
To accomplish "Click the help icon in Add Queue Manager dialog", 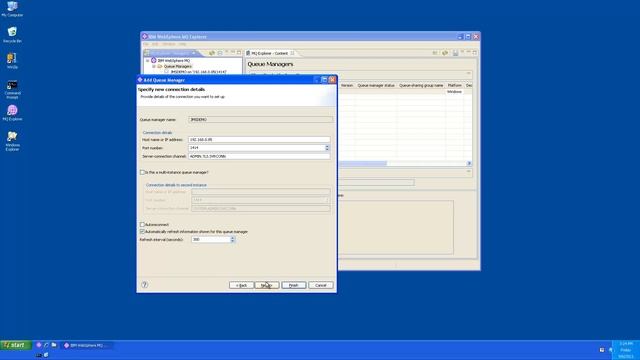I will click(x=144, y=284).
